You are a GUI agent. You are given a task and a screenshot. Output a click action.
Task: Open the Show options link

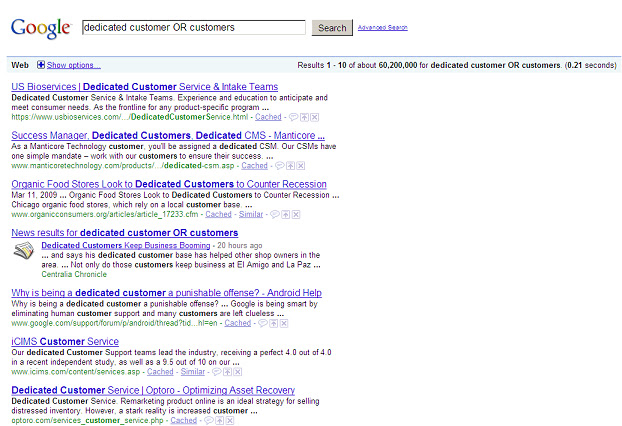[73, 65]
